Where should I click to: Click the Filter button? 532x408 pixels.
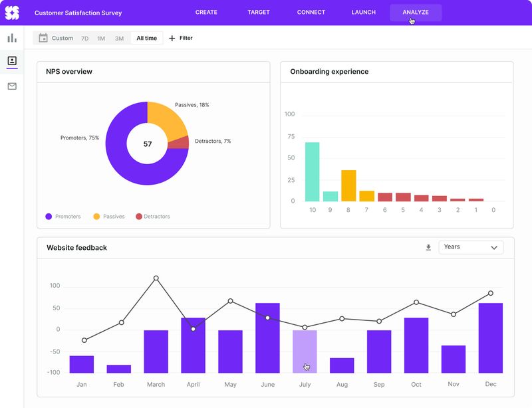coord(181,38)
